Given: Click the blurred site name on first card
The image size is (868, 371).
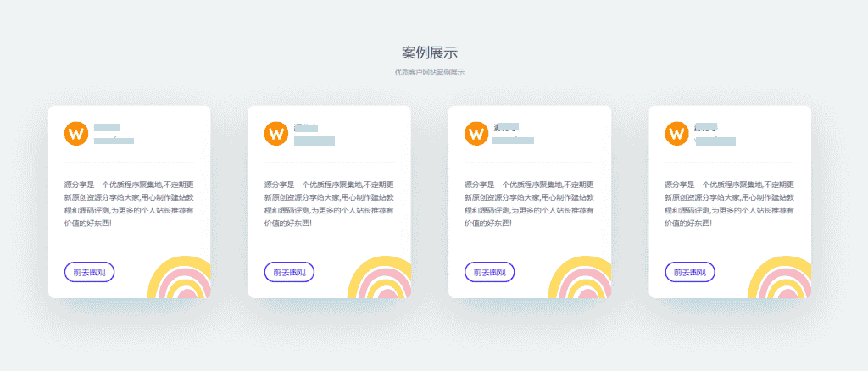Looking at the screenshot, I should pos(108,128).
